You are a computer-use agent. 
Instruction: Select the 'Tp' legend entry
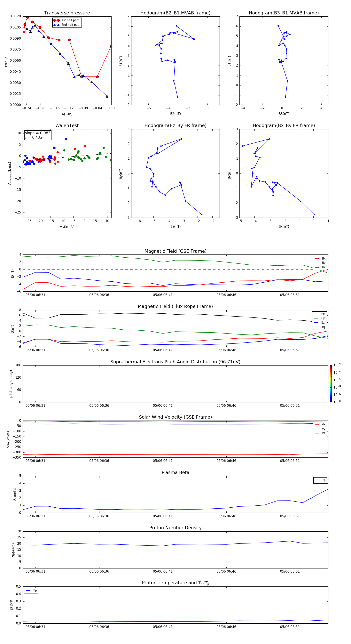pos(31,591)
